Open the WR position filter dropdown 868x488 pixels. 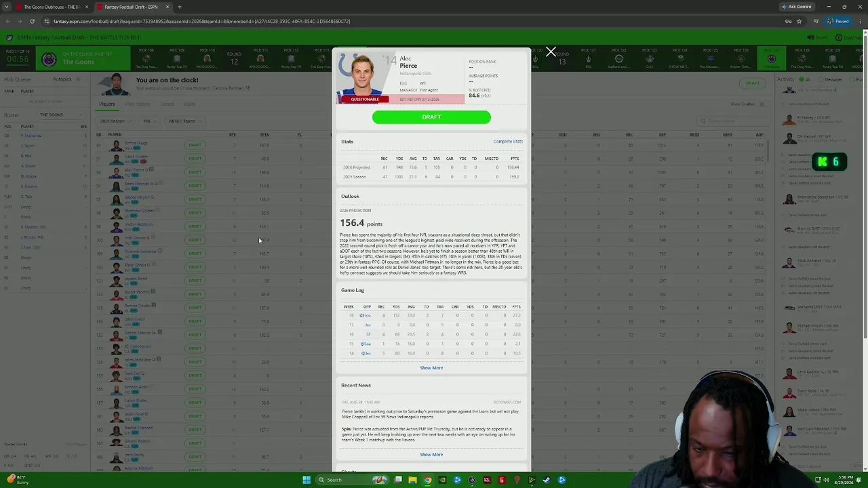[149, 121]
